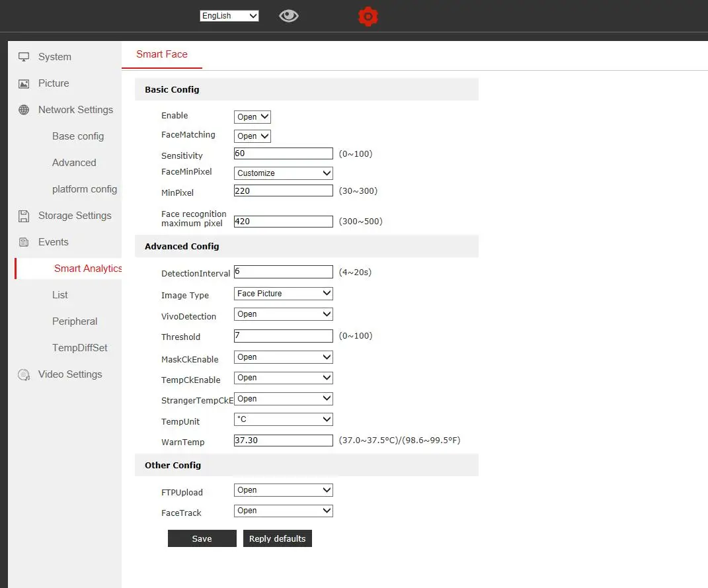Toggle the FaceMatching Open selector

253,136
